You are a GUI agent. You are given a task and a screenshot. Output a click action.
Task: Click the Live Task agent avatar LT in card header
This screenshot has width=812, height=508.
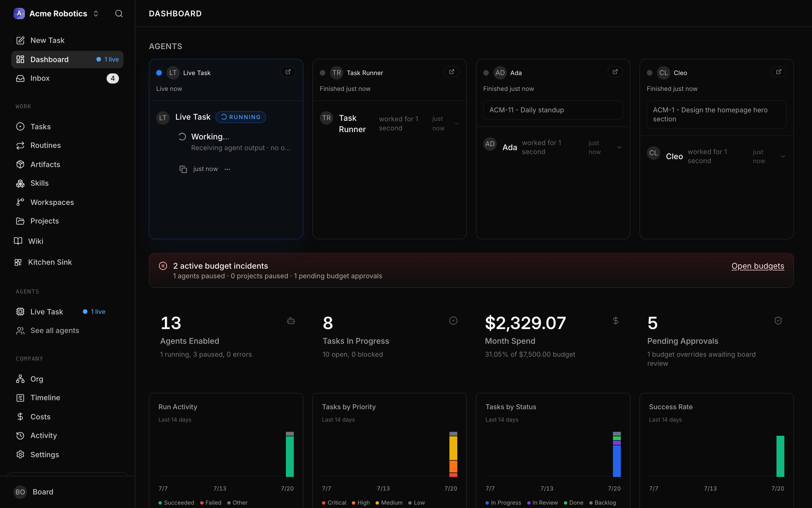click(x=173, y=73)
